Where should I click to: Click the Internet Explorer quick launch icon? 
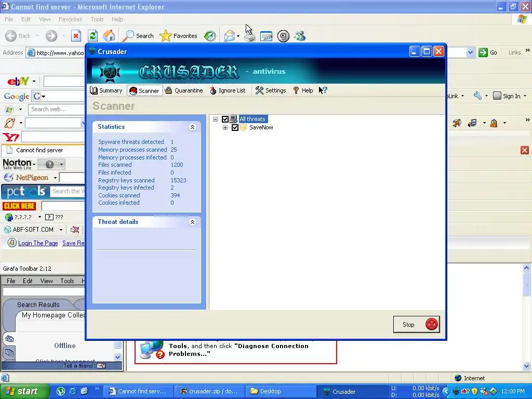72,391
